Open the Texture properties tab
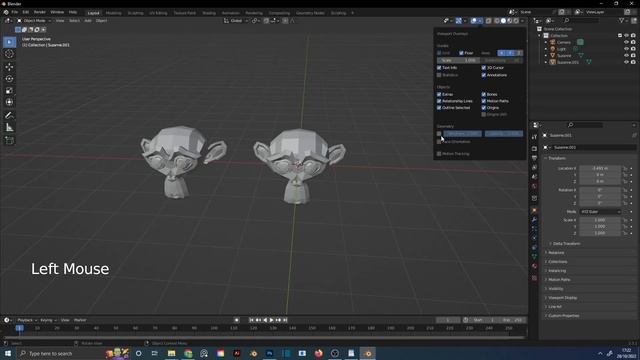Screen dimensions: 640x360 pyautogui.click(x=534, y=278)
